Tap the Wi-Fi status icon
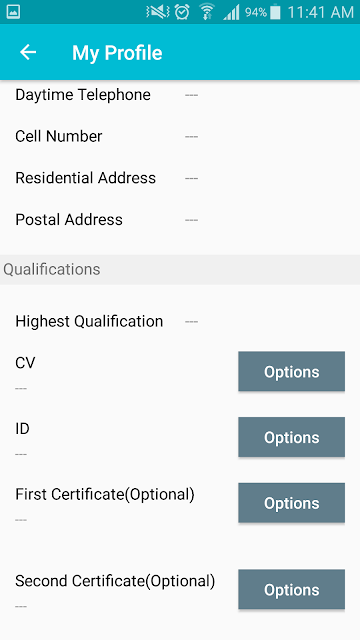The image size is (360, 640). pos(207,12)
